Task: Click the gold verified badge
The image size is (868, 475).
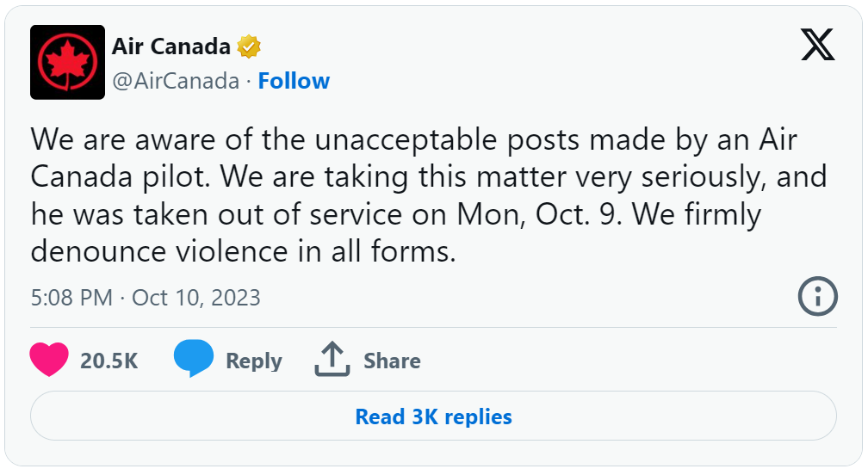Action: click(249, 46)
